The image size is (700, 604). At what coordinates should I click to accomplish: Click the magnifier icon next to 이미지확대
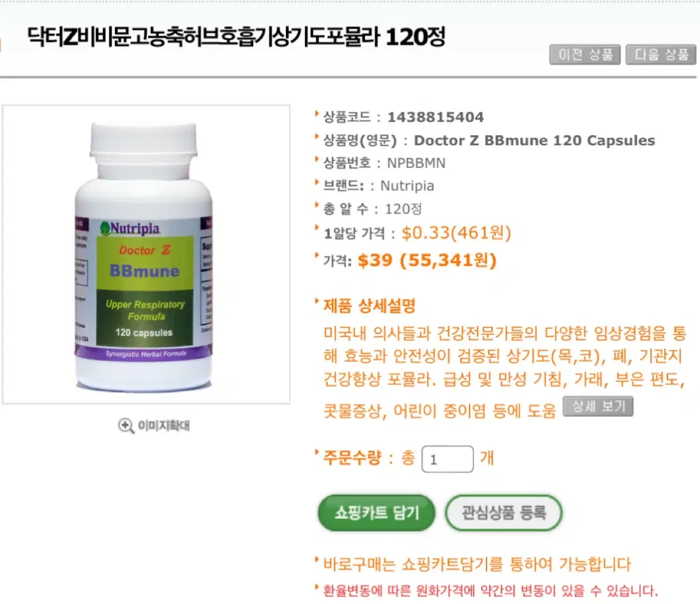(x=126, y=426)
